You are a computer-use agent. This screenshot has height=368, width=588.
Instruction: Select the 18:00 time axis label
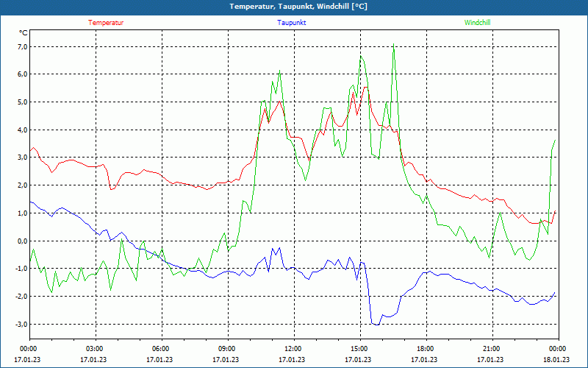click(x=425, y=349)
